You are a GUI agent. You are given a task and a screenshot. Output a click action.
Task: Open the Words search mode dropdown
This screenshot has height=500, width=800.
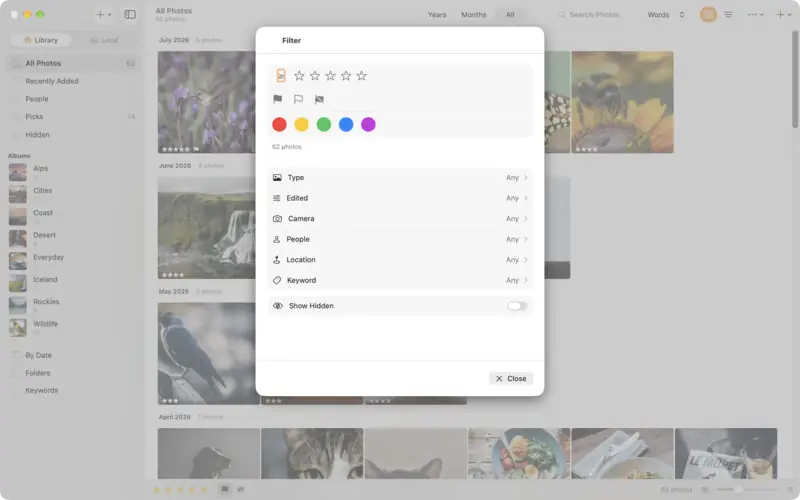pos(665,15)
